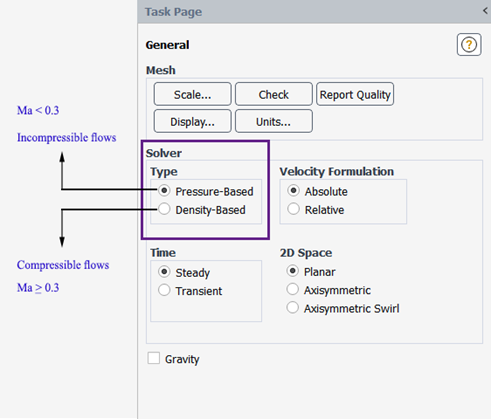Image resolution: width=491 pixels, height=419 pixels.
Task: Enable the Gravity checkbox
Action: click(154, 358)
